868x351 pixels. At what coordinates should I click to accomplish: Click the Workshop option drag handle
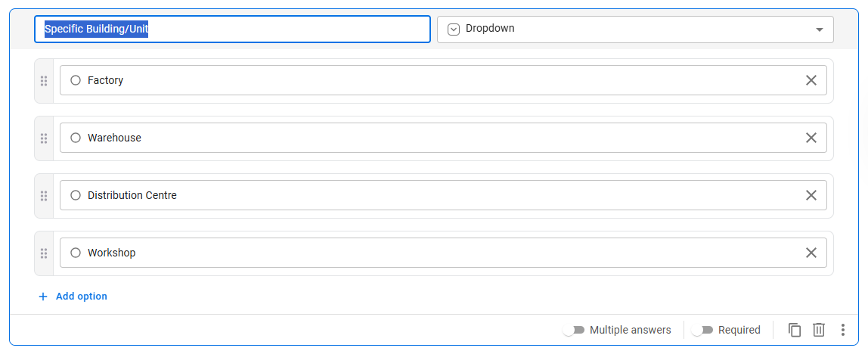[44, 253]
